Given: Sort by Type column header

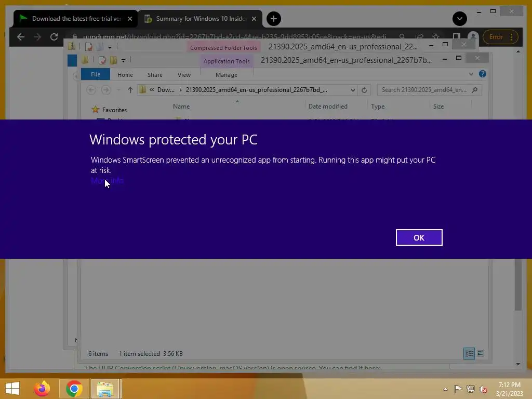Looking at the screenshot, I should (378, 106).
